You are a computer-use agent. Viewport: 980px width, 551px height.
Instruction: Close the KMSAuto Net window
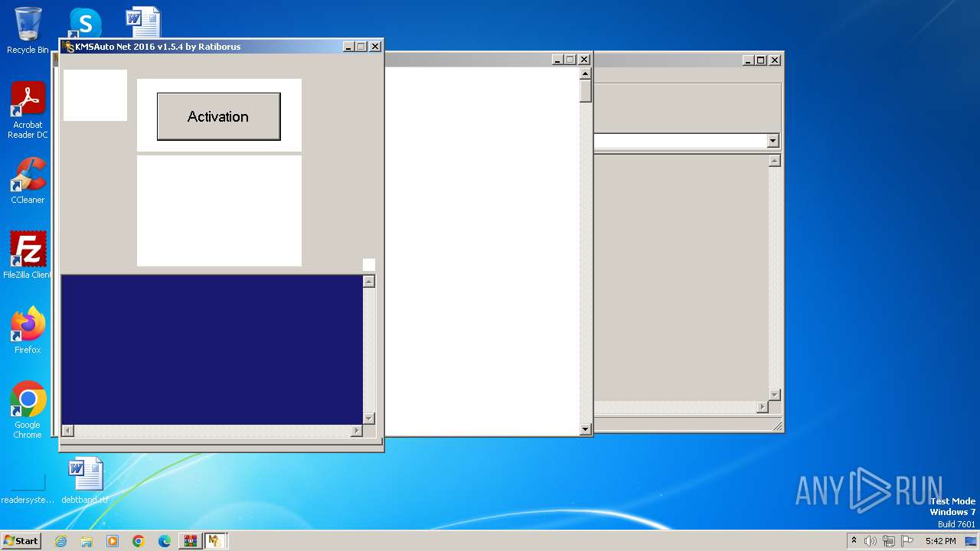click(x=375, y=47)
